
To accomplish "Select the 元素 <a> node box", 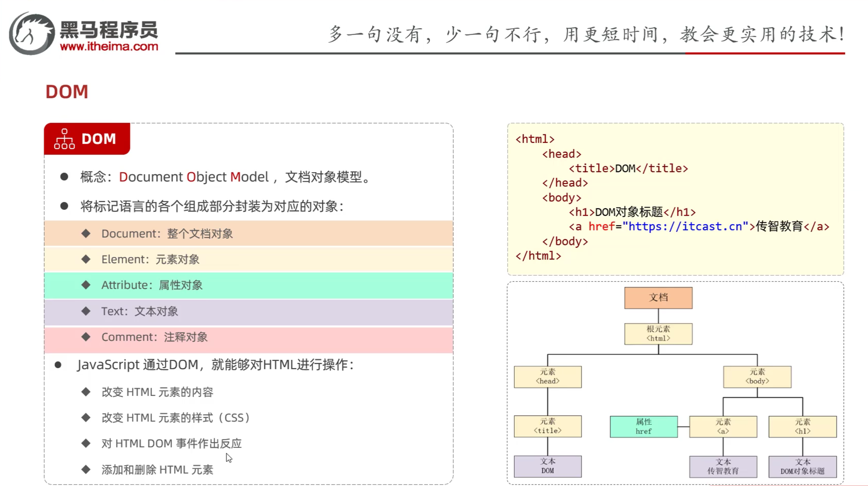I will click(723, 426).
